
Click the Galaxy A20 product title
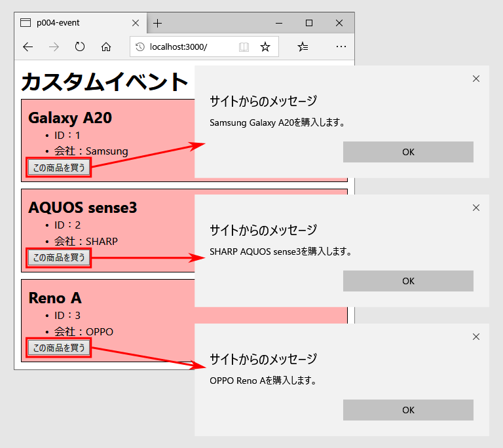tap(70, 118)
